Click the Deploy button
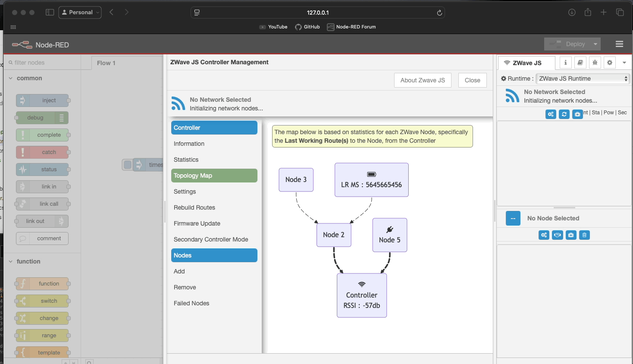 [x=567, y=44]
